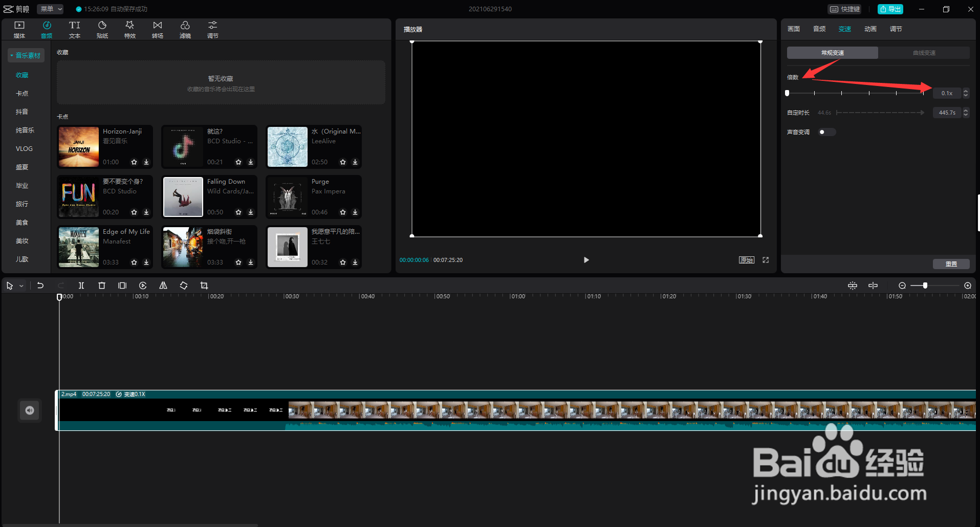Select the 抖音 music category
This screenshot has width=980, height=527.
[x=22, y=112]
